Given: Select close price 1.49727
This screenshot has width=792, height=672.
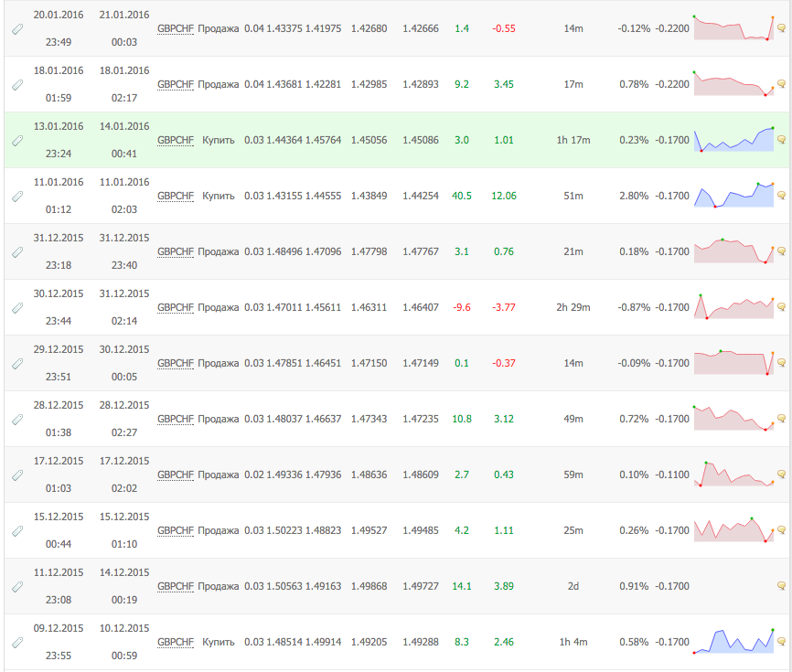Looking at the screenshot, I should [x=421, y=586].
